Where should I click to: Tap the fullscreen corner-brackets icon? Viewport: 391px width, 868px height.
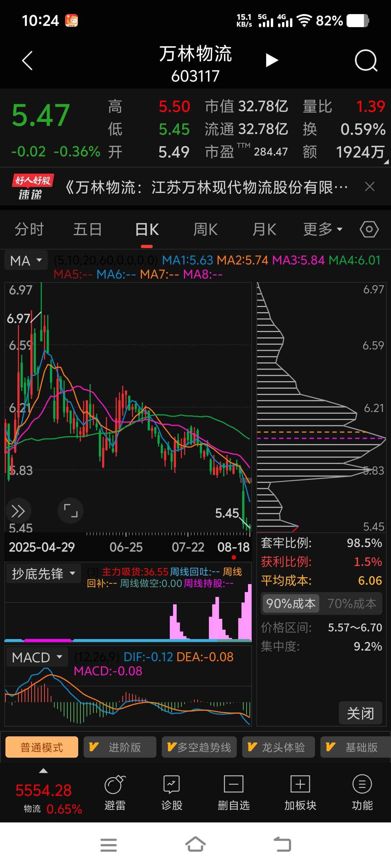(71, 511)
